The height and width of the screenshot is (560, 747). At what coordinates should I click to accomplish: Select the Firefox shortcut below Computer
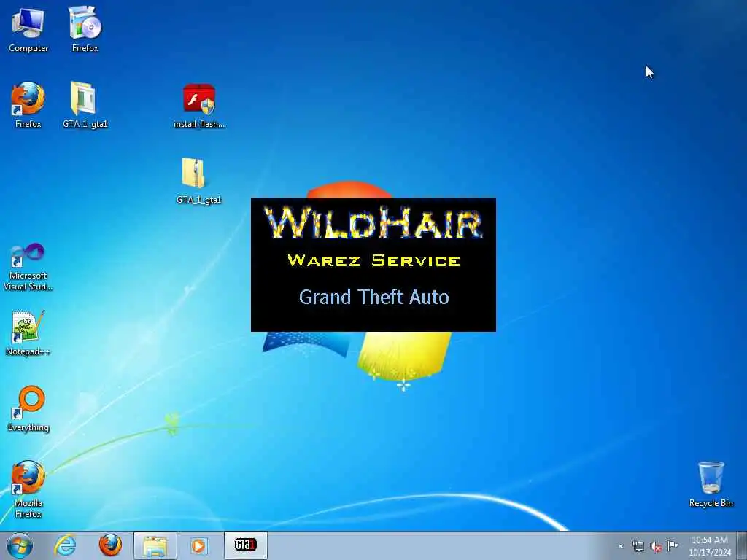click(x=28, y=105)
